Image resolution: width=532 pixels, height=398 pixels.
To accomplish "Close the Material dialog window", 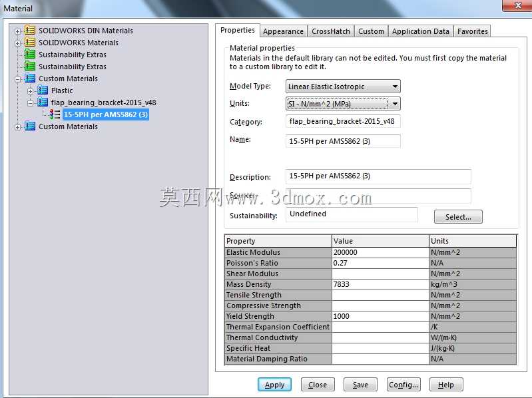I will [x=518, y=5].
